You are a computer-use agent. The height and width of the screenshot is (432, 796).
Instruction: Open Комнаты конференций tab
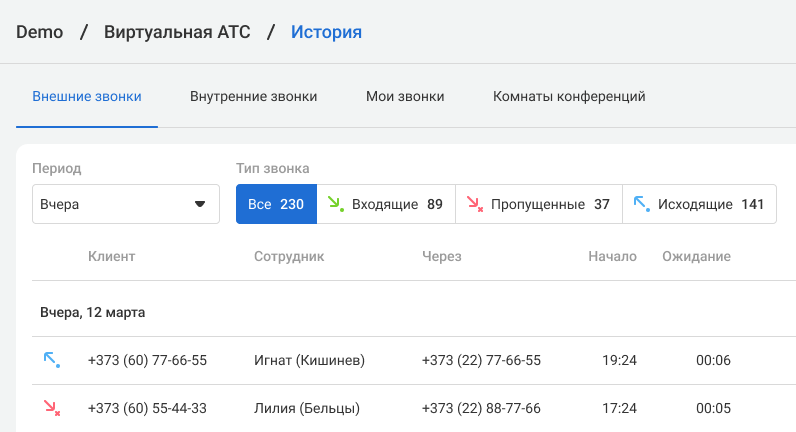pyautogui.click(x=569, y=97)
